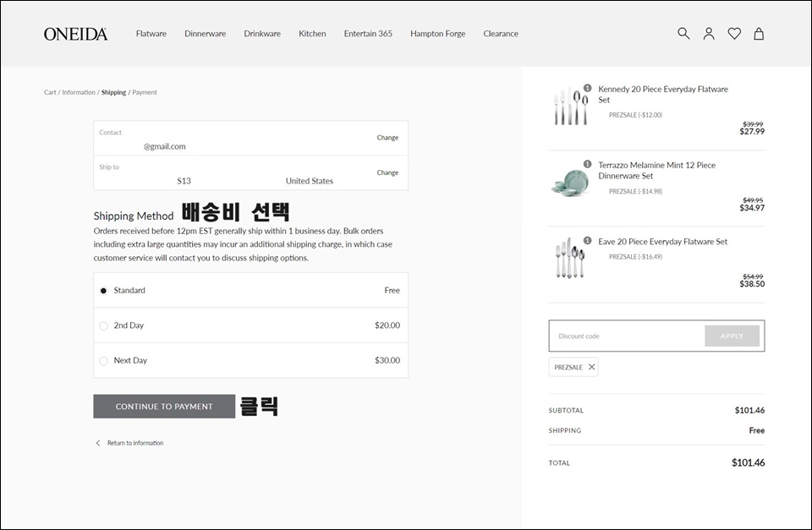
Task: Open Flatware menu
Action: coord(151,34)
